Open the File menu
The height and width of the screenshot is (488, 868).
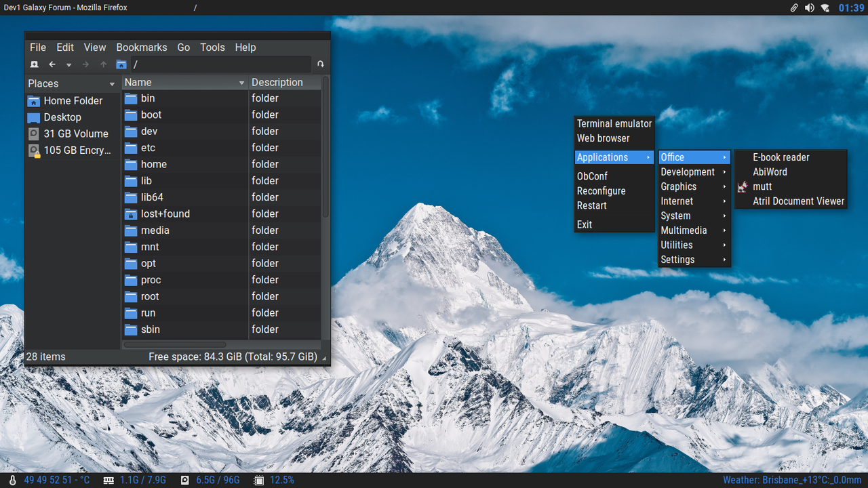point(38,47)
